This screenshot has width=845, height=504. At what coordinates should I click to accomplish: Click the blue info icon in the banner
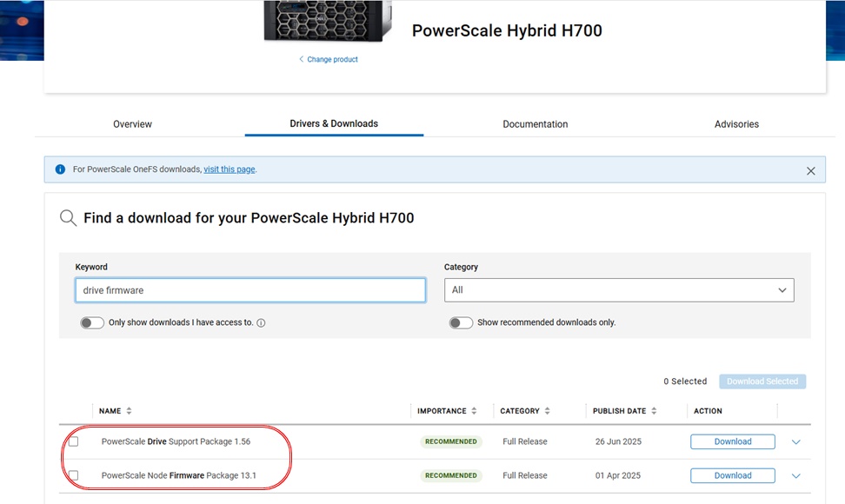point(60,169)
